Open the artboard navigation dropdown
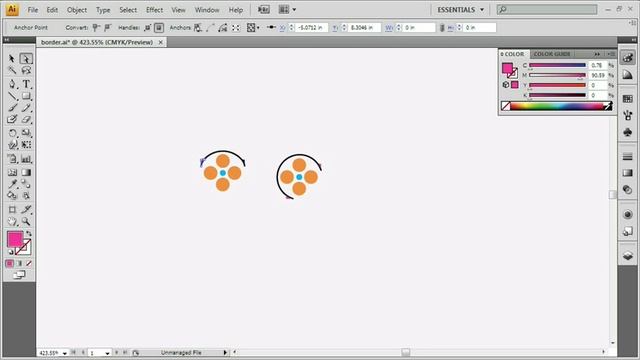 coord(107,353)
